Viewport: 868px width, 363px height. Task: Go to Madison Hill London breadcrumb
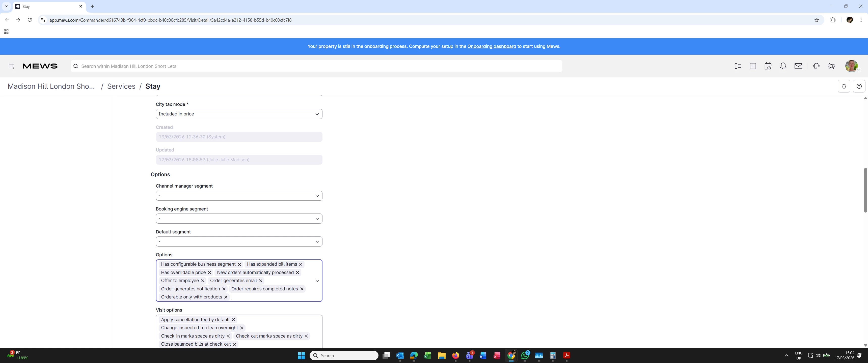(x=51, y=86)
